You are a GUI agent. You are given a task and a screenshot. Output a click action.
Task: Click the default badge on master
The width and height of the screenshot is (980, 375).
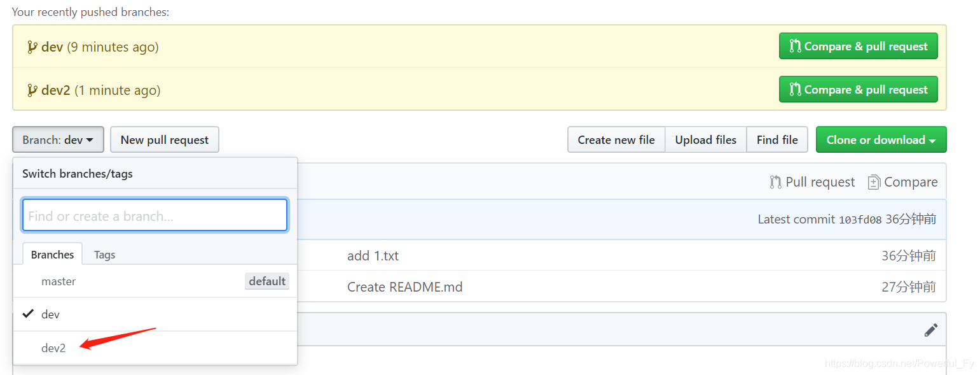267,281
